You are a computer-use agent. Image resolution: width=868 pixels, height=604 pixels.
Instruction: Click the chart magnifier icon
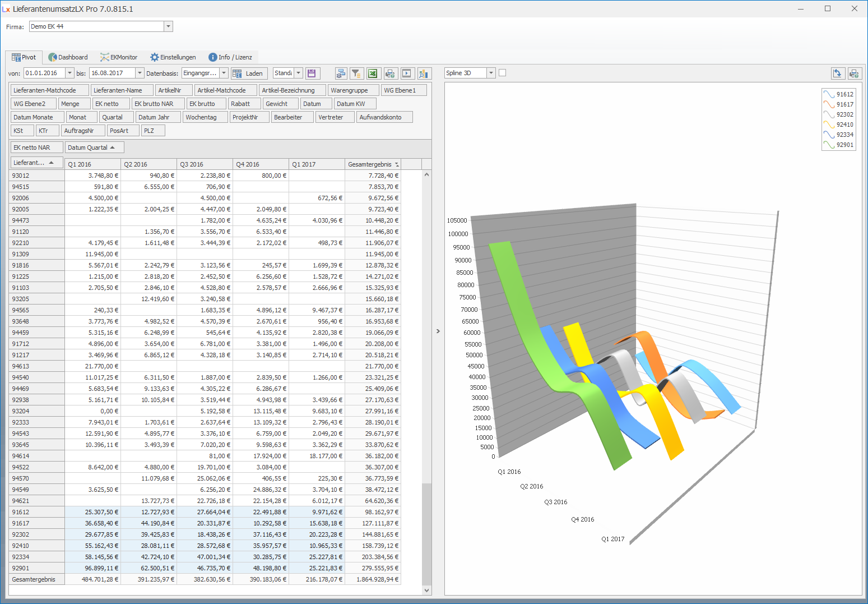pos(424,73)
